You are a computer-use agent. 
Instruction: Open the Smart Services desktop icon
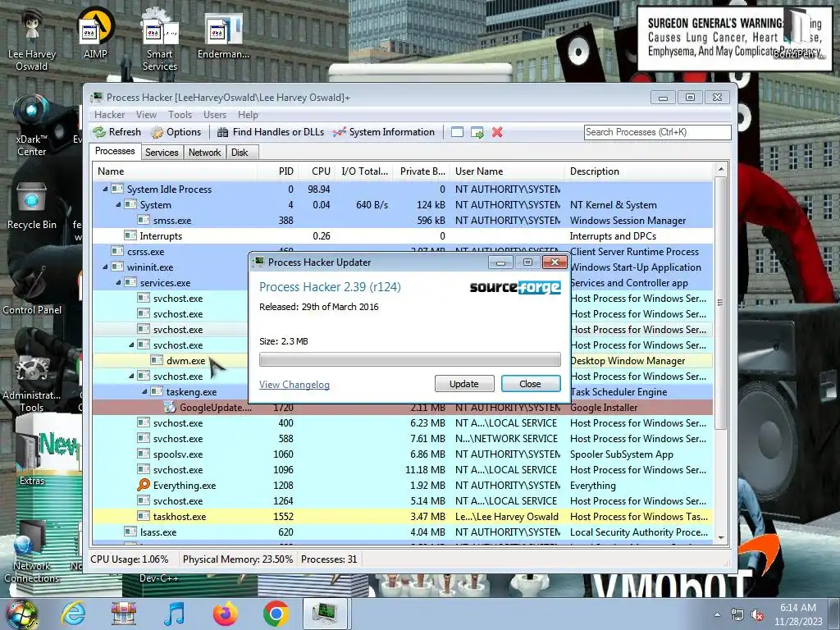160,40
